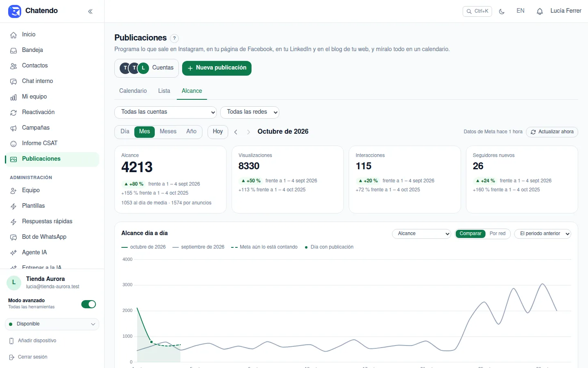Open the Disponible status dropdown
588x368 pixels.
coord(52,324)
